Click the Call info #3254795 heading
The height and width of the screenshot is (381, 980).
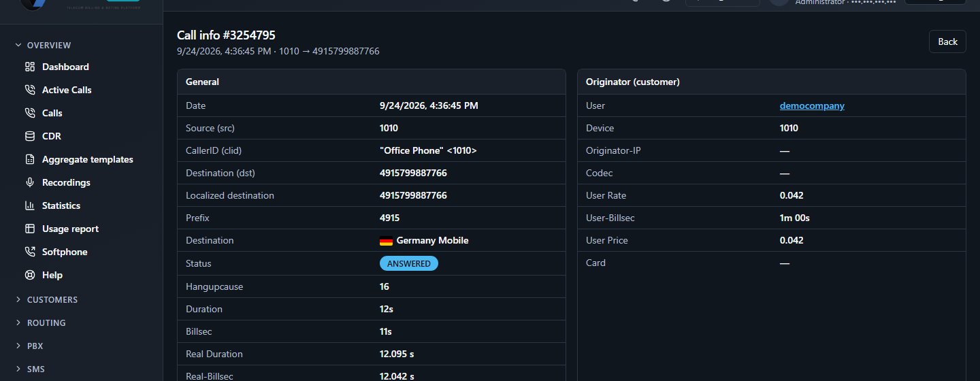(226, 35)
